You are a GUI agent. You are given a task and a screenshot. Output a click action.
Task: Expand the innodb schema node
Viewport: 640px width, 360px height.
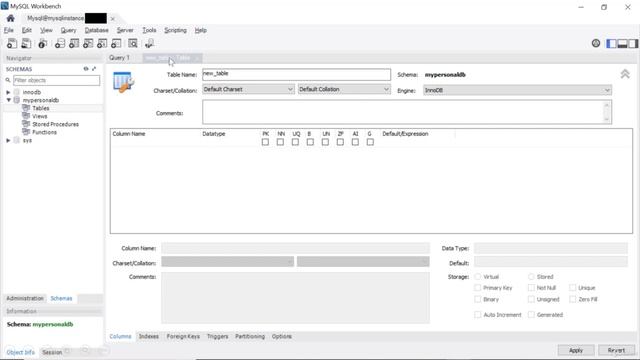[8, 92]
